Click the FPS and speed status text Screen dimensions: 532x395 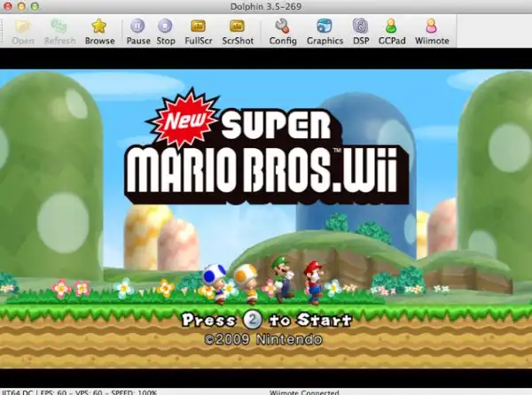coord(80,391)
